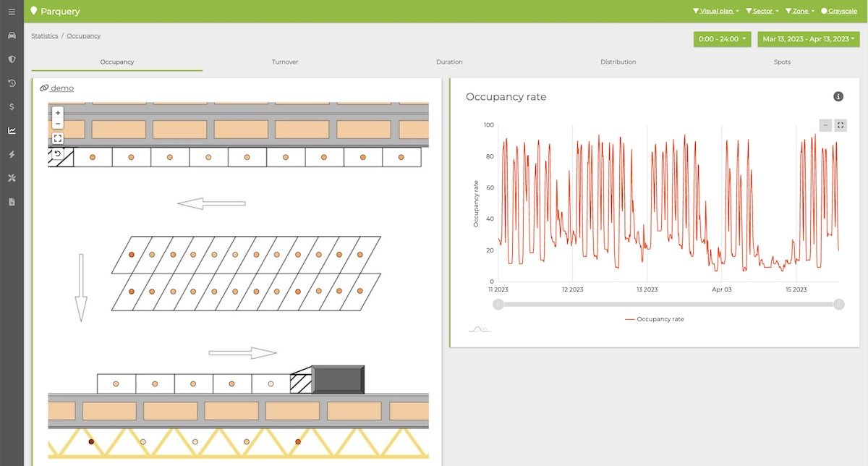Zoom in on the parking map
The width and height of the screenshot is (868, 466).
pos(58,113)
